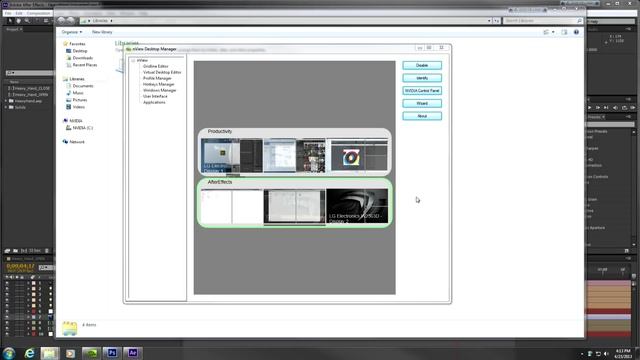This screenshot has width=640, height=360.
Task: Click Explorer help question-mark icon
Action: point(576,32)
